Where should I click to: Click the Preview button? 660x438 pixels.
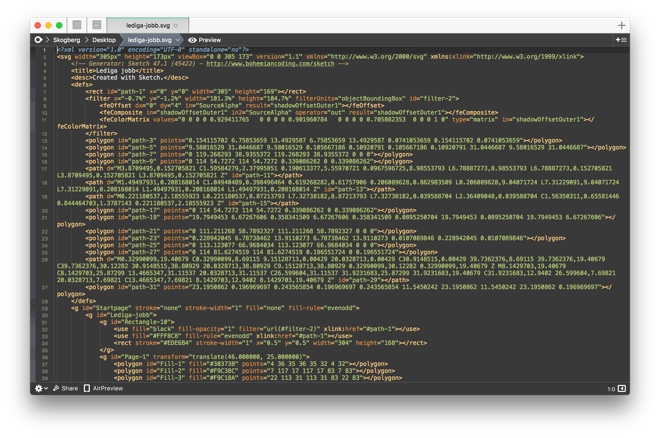tap(209, 40)
